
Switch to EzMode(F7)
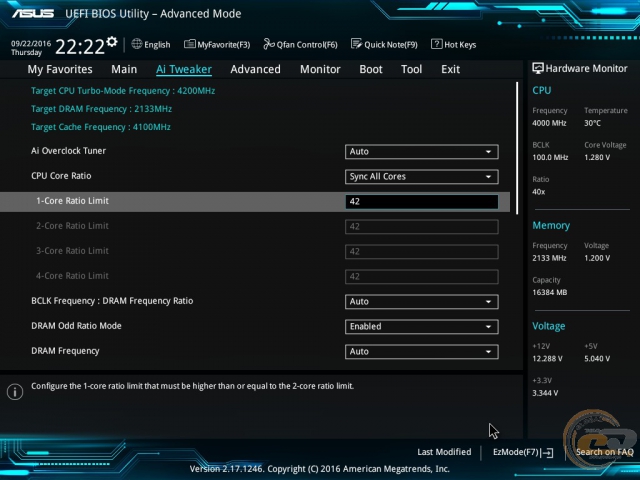point(523,453)
